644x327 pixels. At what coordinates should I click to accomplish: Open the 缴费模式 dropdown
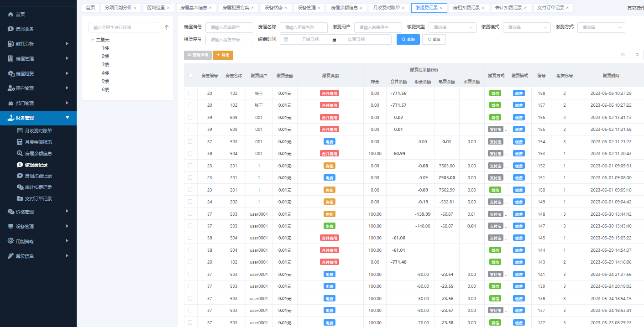527,27
